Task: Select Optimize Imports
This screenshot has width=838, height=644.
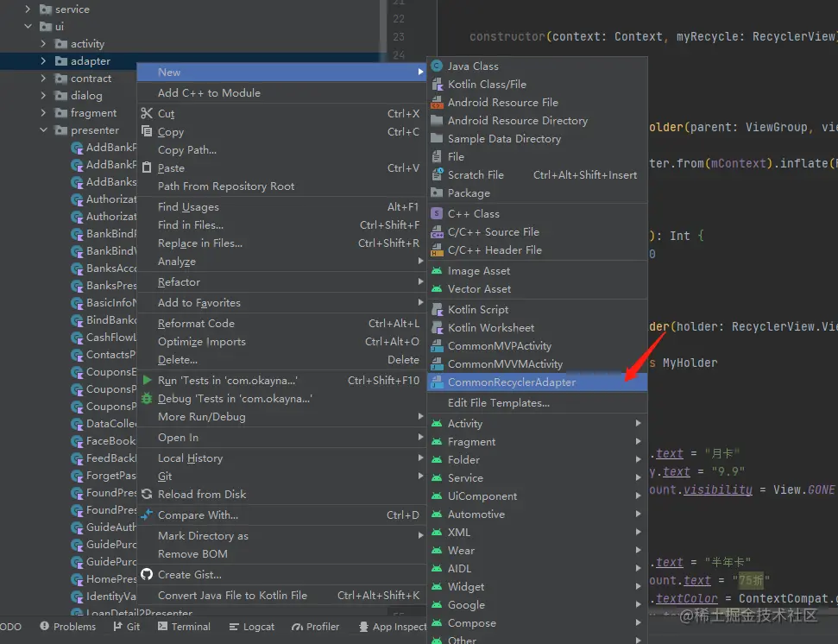Action: click(x=281, y=342)
